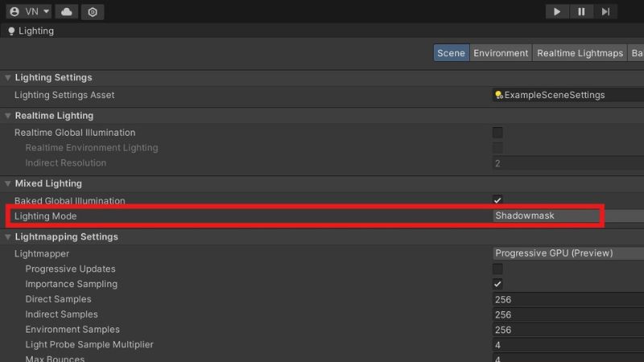The image size is (644, 362).
Task: Click the Lighting Settings Asset label
Action: pos(64,95)
